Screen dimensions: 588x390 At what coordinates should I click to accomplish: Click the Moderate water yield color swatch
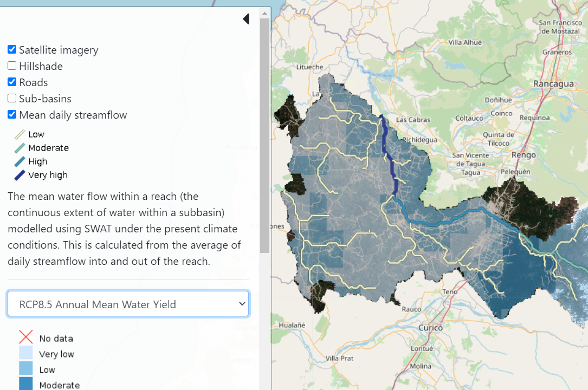click(x=26, y=383)
